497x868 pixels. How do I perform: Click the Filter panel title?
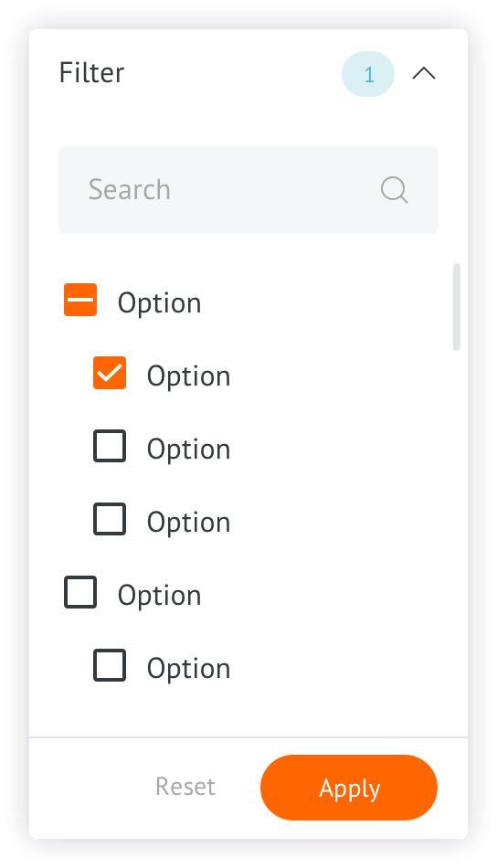[92, 73]
